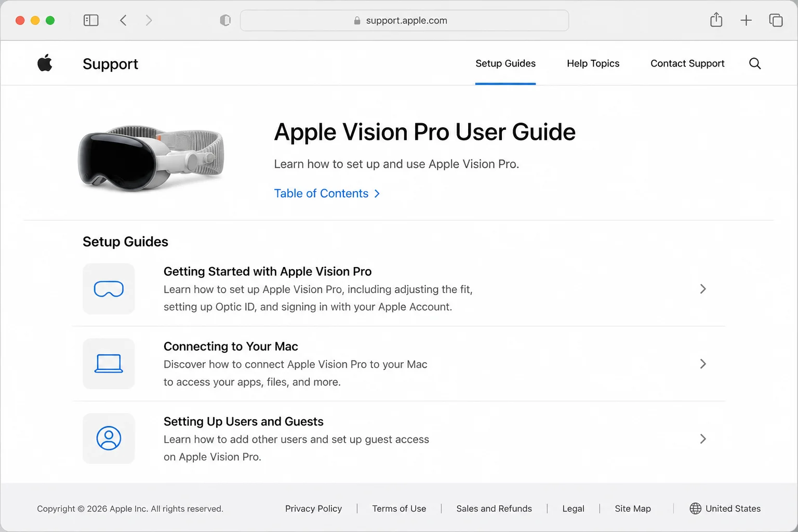798x532 pixels.
Task: Show the tab overview icon
Action: pos(776,20)
